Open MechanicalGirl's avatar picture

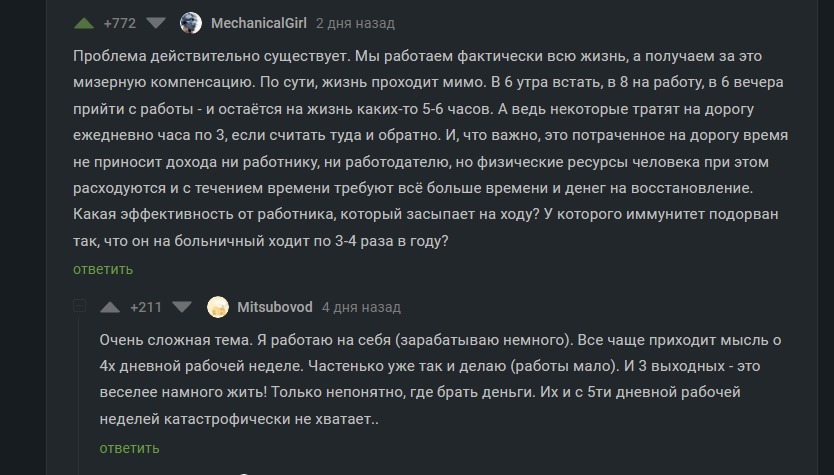click(190, 22)
